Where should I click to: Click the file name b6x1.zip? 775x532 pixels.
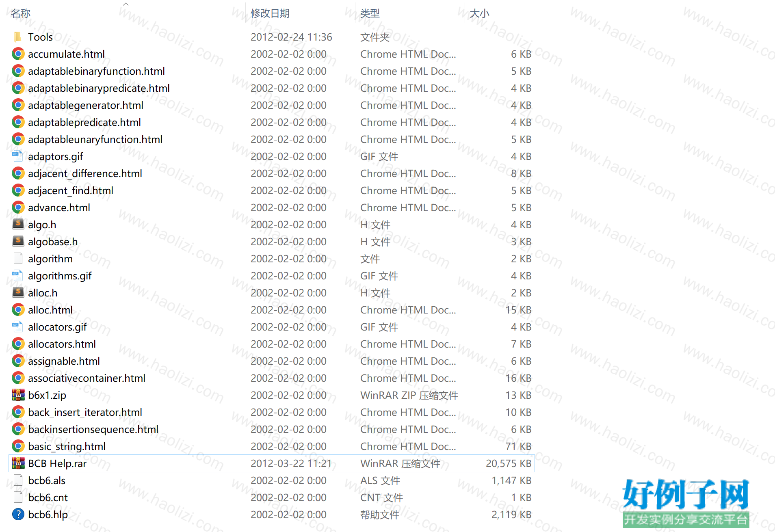(47, 395)
